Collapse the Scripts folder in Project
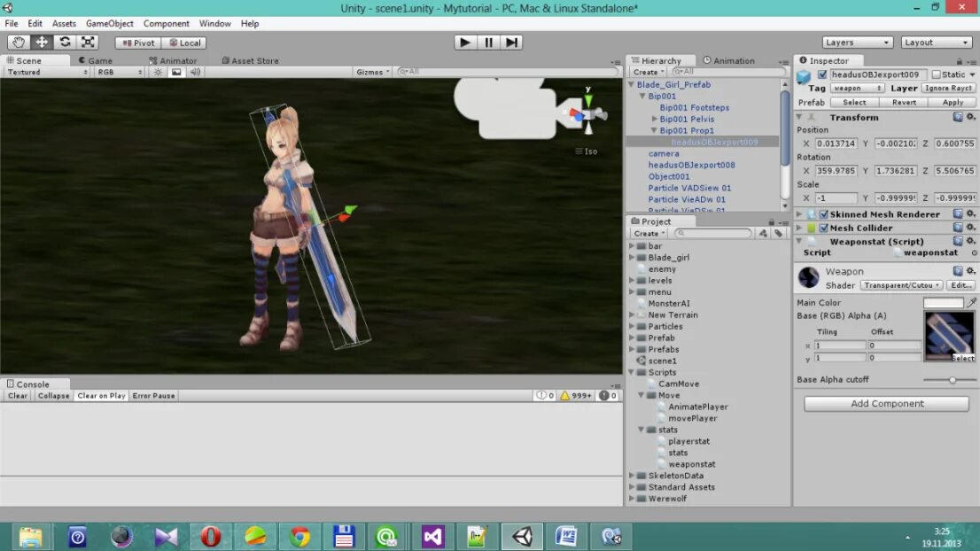This screenshot has height=551, width=980. (x=631, y=372)
